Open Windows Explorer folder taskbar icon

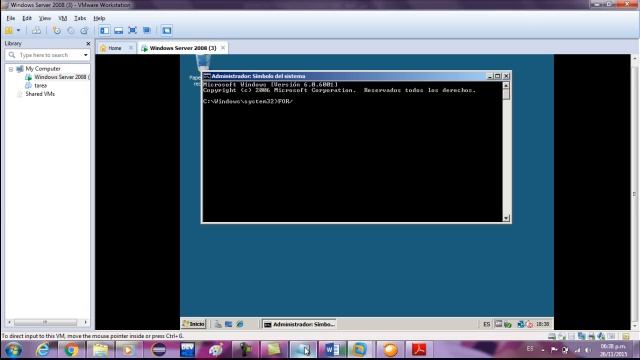[100, 350]
